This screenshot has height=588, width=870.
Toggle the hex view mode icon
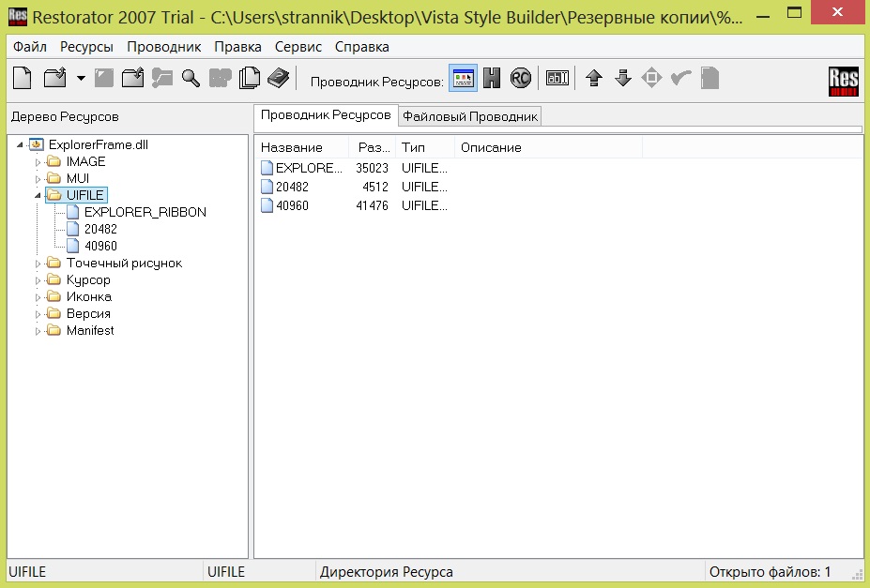pyautogui.click(x=492, y=79)
